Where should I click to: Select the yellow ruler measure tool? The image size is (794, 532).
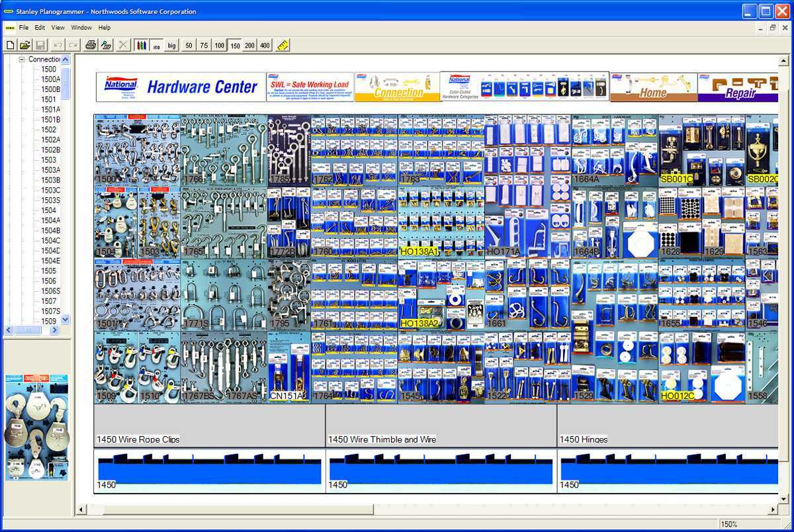pos(283,45)
